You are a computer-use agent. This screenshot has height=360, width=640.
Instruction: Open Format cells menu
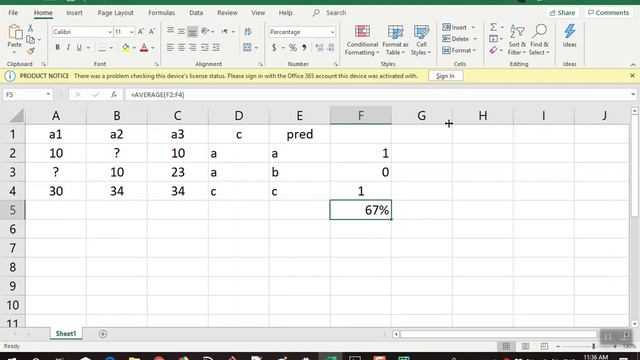(459, 50)
